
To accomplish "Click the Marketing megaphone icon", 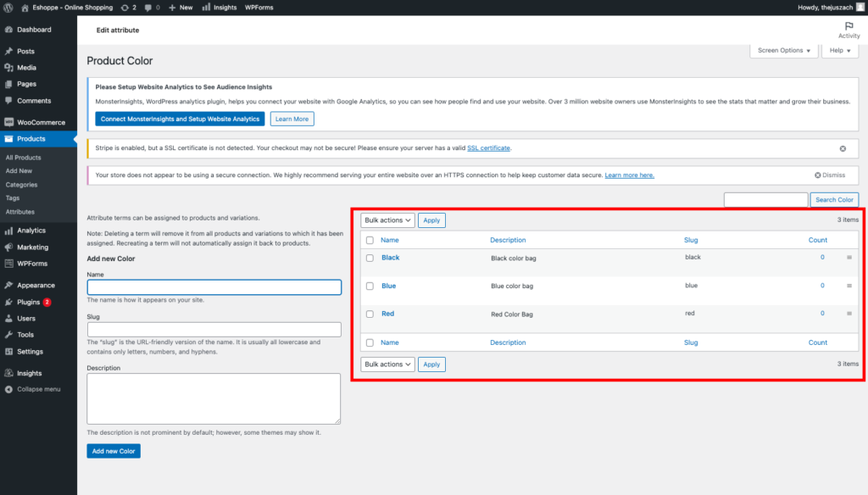I will 8,247.
